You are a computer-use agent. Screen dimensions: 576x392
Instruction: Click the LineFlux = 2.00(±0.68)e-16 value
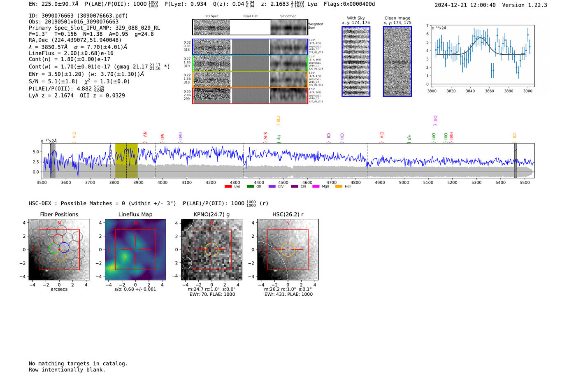pyautogui.click(x=71, y=53)
